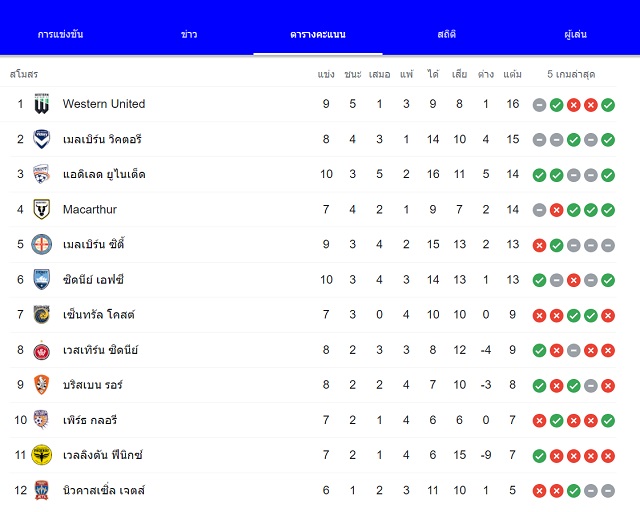Open the สถิติ tab
640x512 pixels.
[x=447, y=34]
